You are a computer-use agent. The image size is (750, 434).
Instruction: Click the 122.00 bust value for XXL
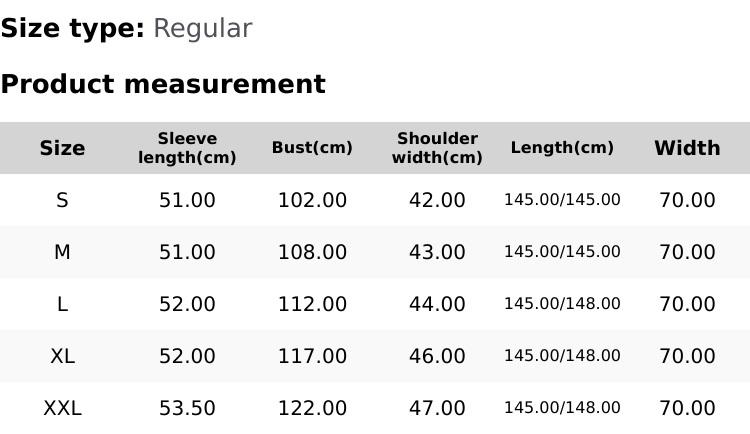coord(312,408)
